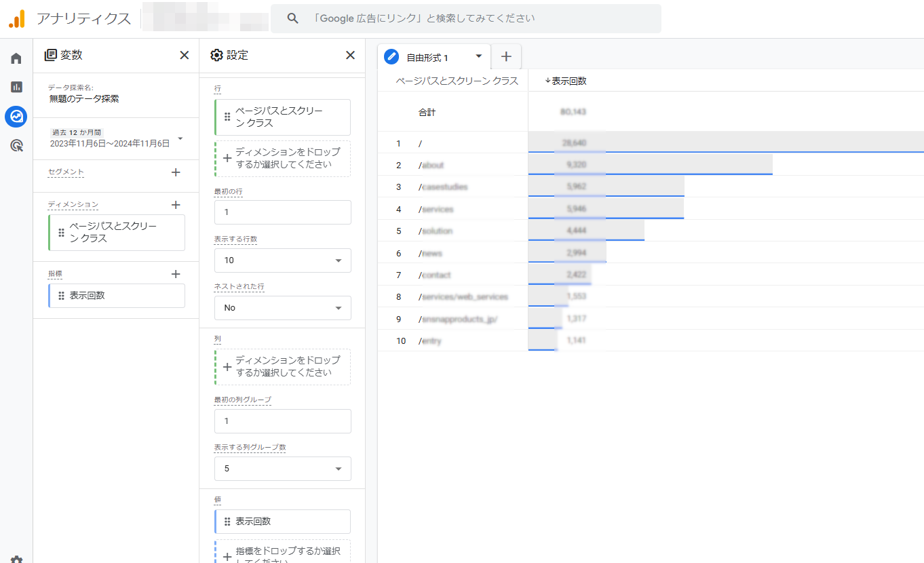924x563 pixels.
Task: Close the 設定 panel
Action: tap(350, 55)
